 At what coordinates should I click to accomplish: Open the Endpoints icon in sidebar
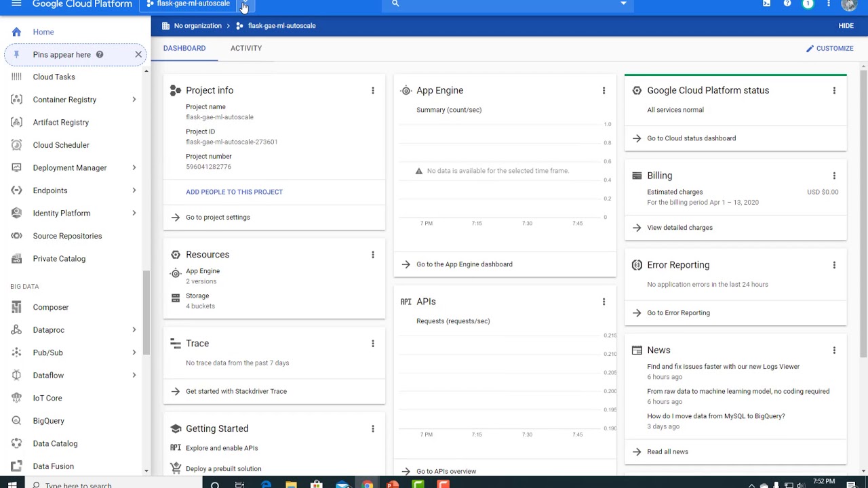16,190
